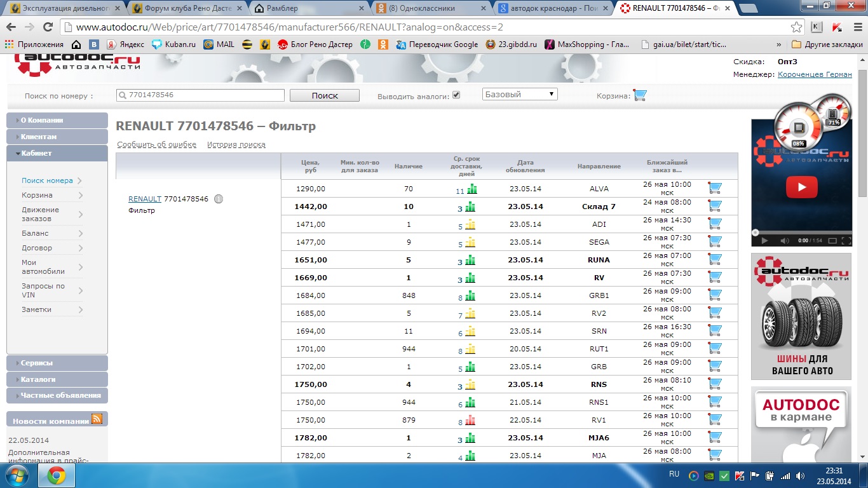Screen dimensions: 868x488
Task: Open Windows Start menu
Action: [x=16, y=475]
